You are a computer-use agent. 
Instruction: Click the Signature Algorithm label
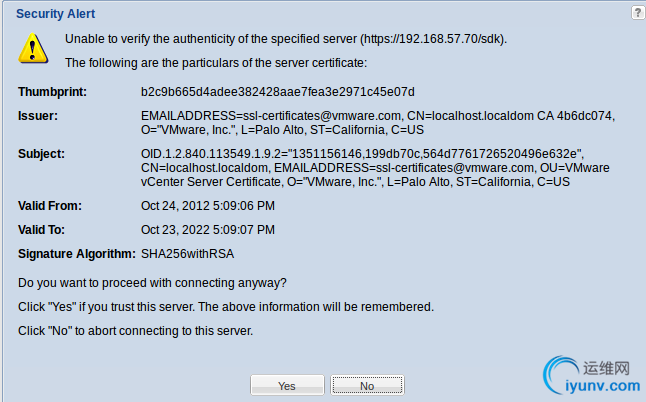(x=77, y=254)
